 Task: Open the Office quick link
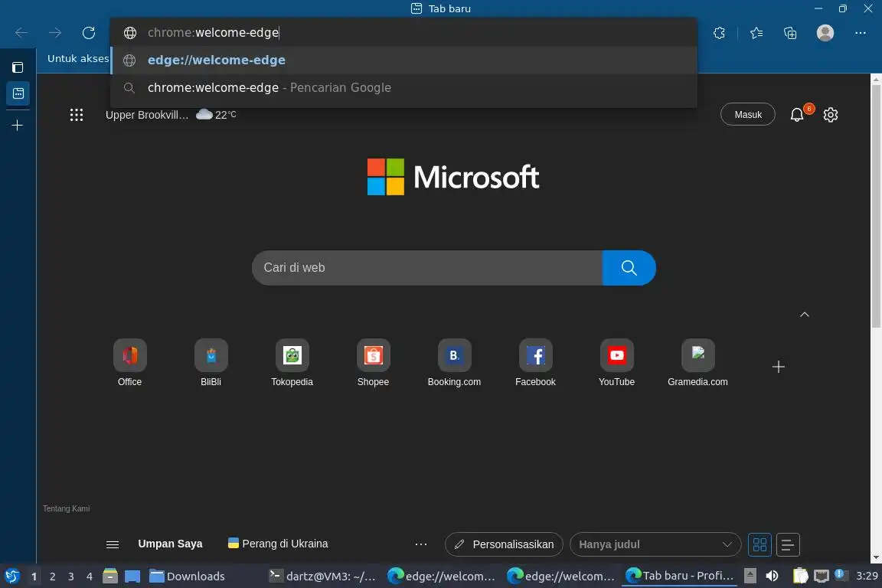(130, 363)
